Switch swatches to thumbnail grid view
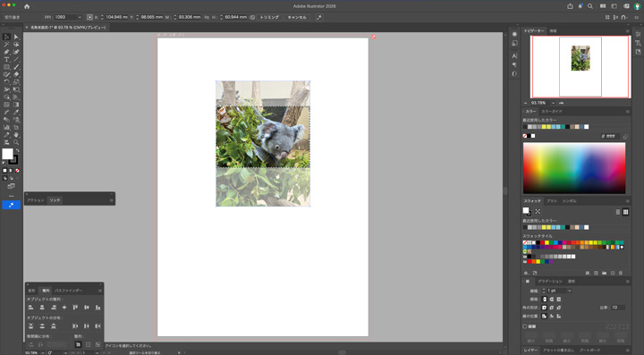This screenshot has height=355, width=644. [625, 212]
